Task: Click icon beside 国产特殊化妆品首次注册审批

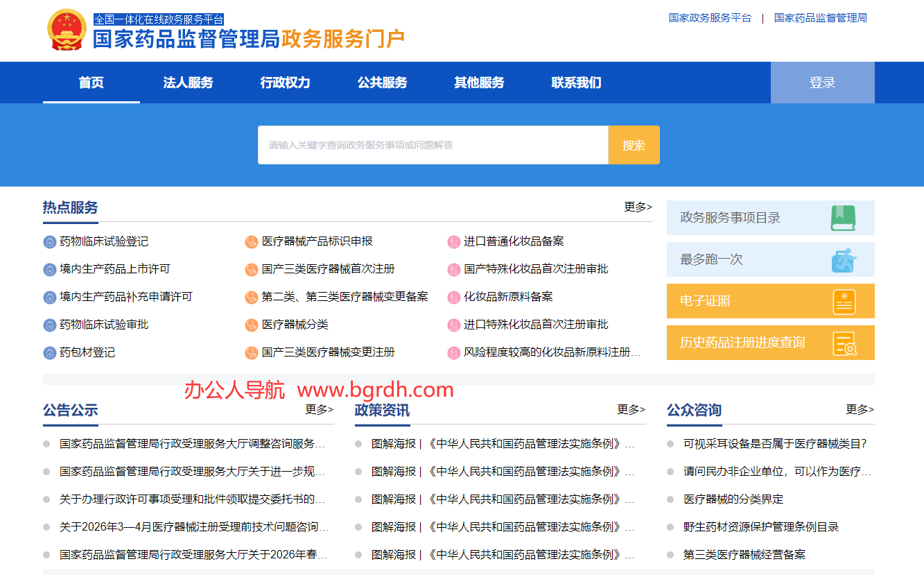Action: click(x=454, y=270)
